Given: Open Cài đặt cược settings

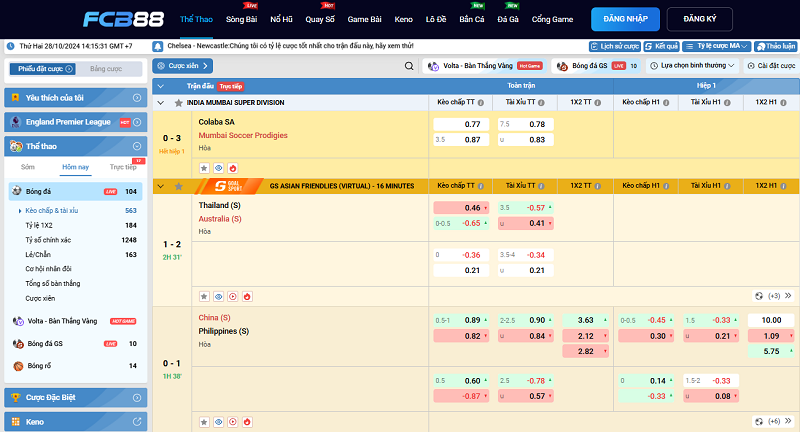Looking at the screenshot, I should click(771, 66).
